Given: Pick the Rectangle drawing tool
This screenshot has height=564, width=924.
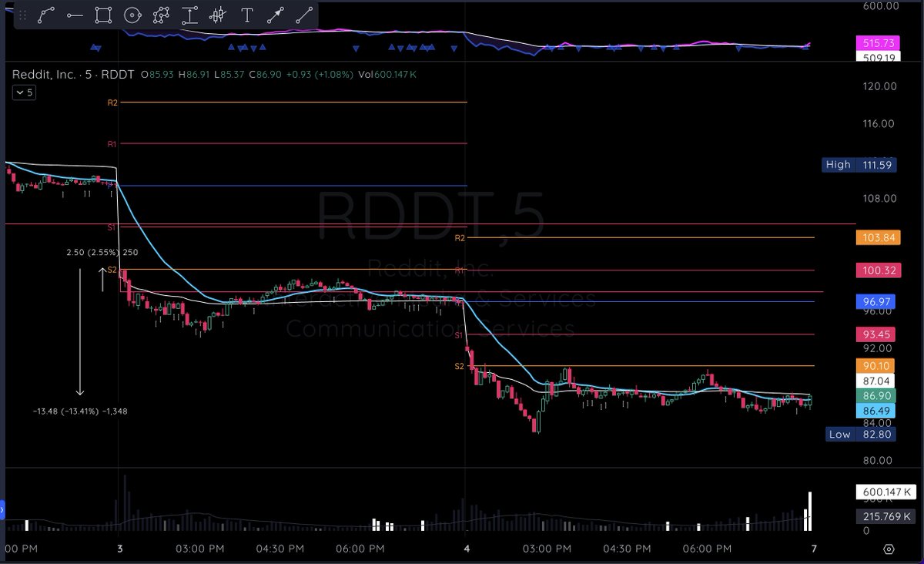Looking at the screenshot, I should (x=103, y=15).
